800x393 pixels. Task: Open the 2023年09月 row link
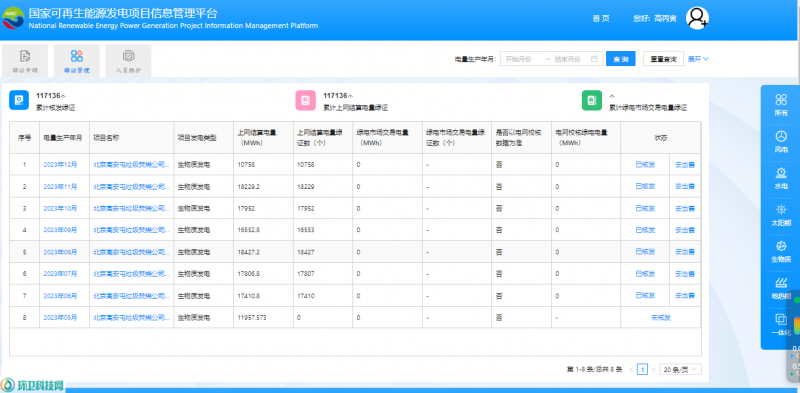point(60,230)
